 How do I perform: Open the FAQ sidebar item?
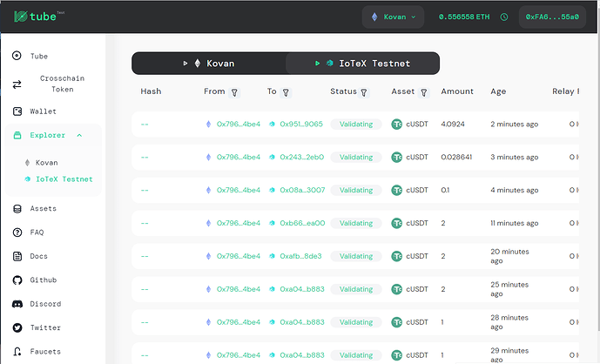[x=37, y=233]
